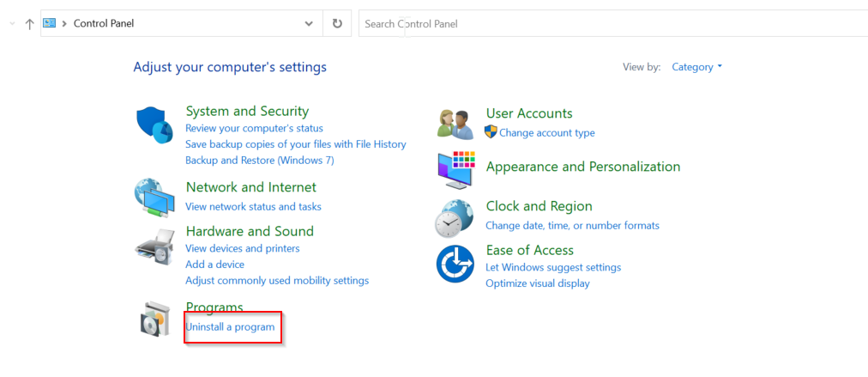The width and height of the screenshot is (868, 377).
Task: Open the address bar history dropdown arrow
Action: [x=309, y=24]
